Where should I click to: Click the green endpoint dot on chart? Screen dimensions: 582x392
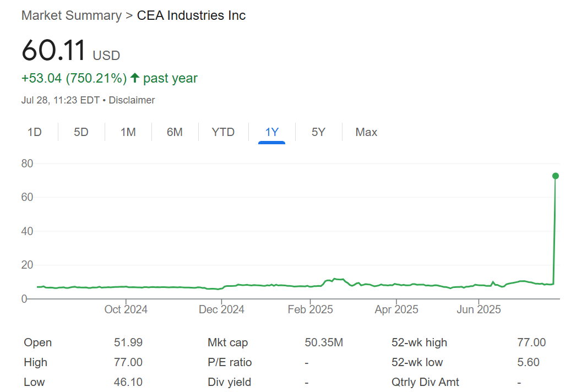pos(556,176)
